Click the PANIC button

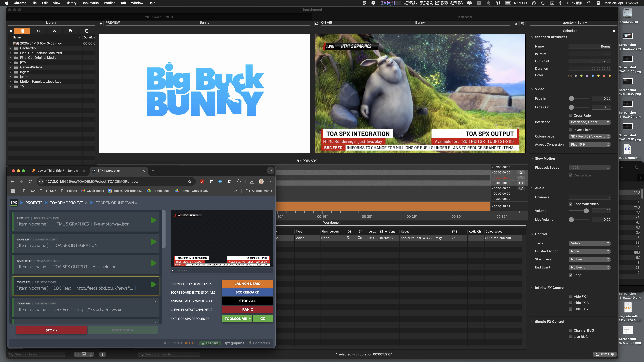point(247,309)
